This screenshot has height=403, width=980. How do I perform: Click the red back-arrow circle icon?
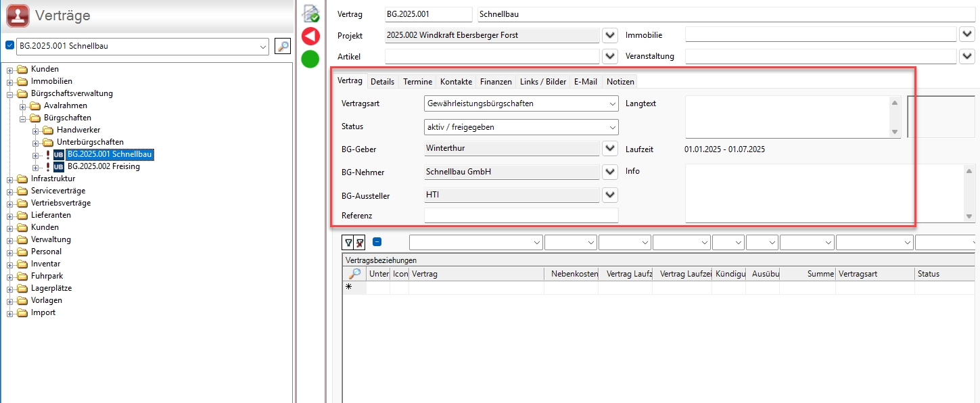(310, 36)
